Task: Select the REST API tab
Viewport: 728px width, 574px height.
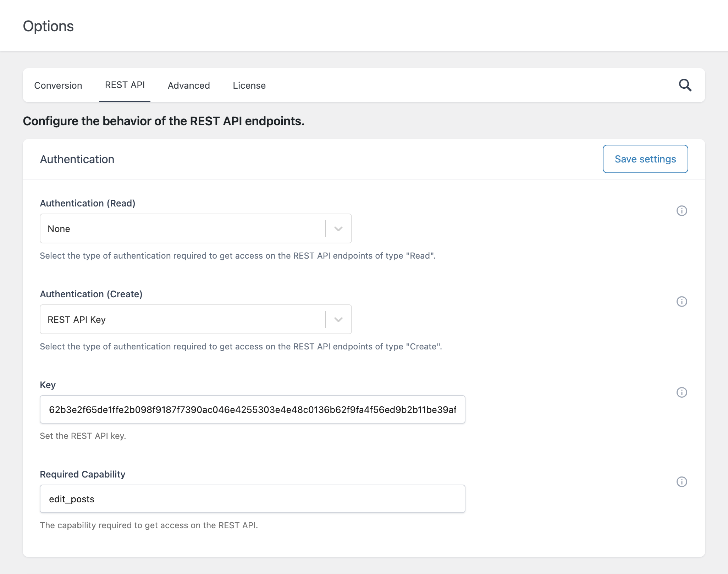Action: tap(124, 85)
